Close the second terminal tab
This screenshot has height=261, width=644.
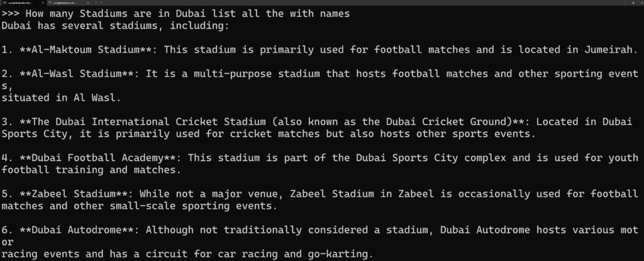click(x=88, y=3)
